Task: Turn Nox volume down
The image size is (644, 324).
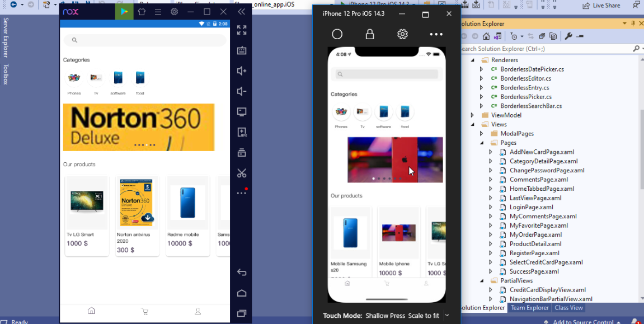Action: 242,91
